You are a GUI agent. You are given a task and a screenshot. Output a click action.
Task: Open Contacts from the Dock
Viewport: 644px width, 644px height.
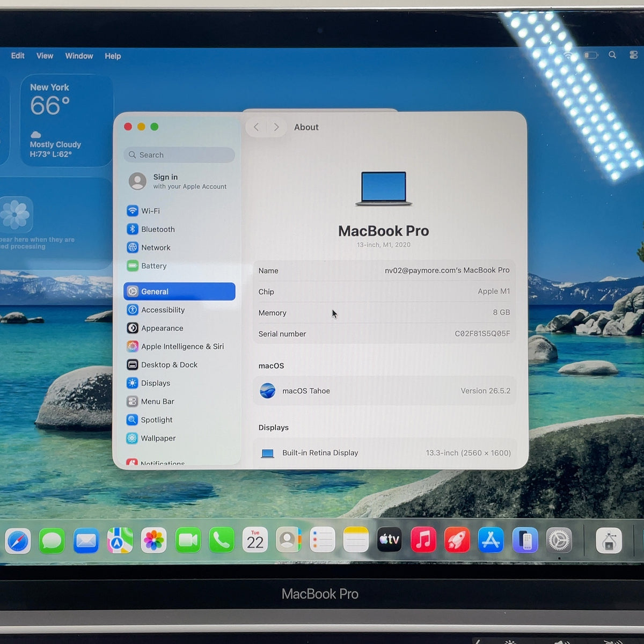(289, 540)
